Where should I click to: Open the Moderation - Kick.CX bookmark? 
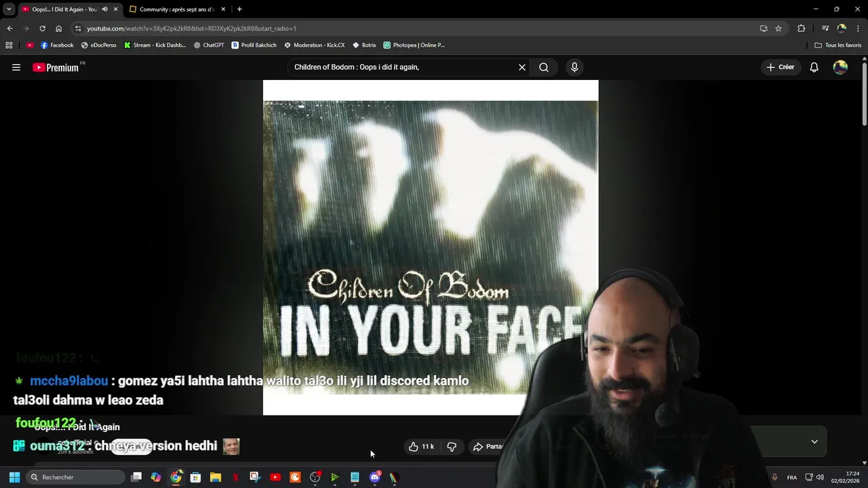click(x=314, y=45)
